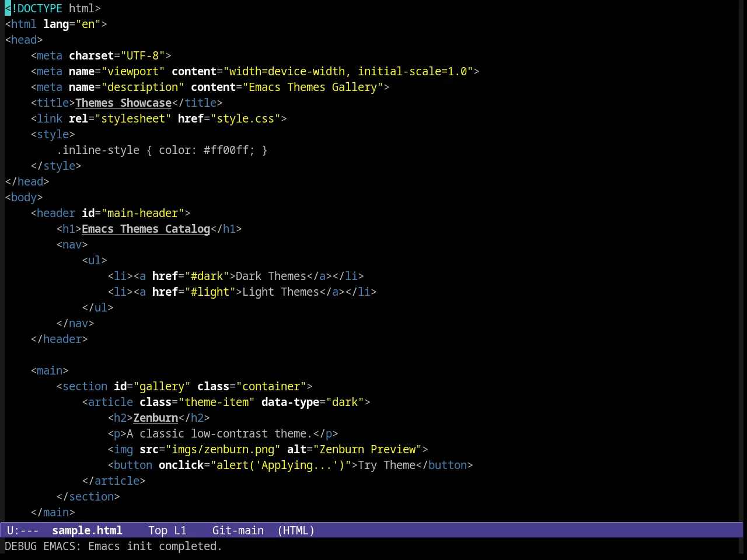Click the onclick string "alert('Applying...')"
The height and width of the screenshot is (560, 747).
point(281,465)
